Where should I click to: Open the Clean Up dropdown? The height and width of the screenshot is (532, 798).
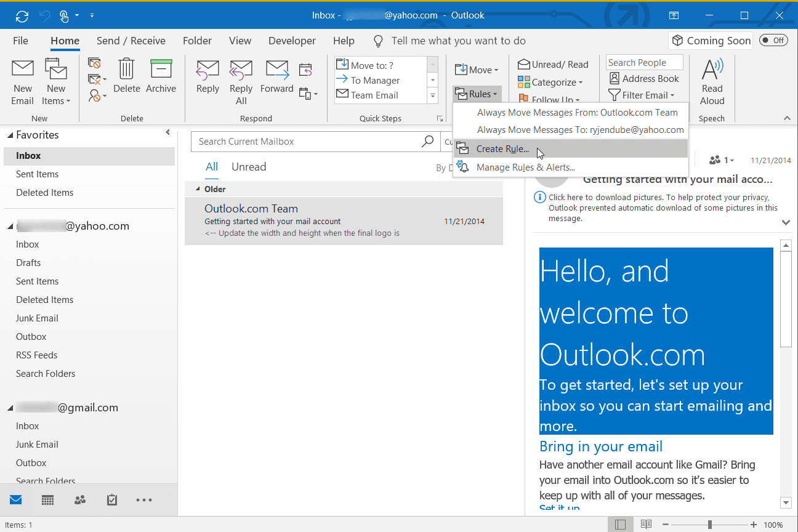click(97, 79)
